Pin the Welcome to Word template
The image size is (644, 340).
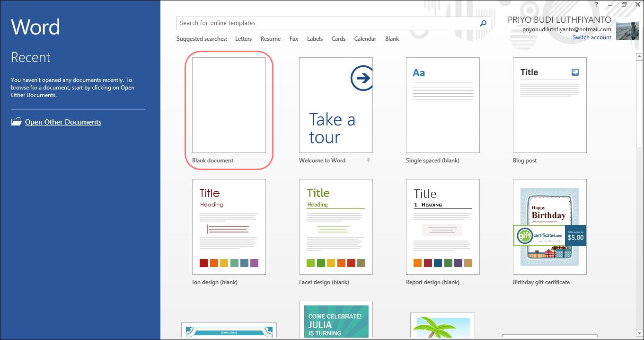click(x=369, y=161)
